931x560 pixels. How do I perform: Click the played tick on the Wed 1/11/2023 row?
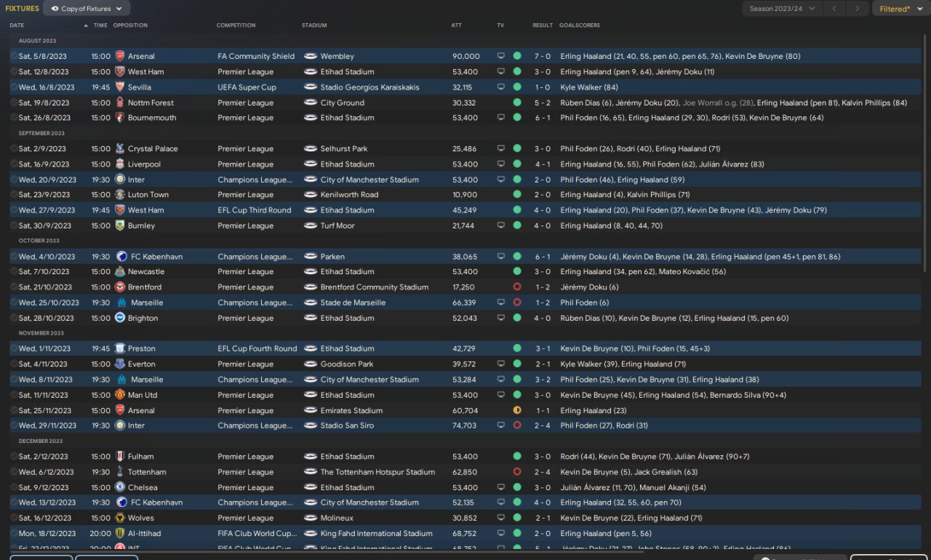pyautogui.click(x=14, y=348)
